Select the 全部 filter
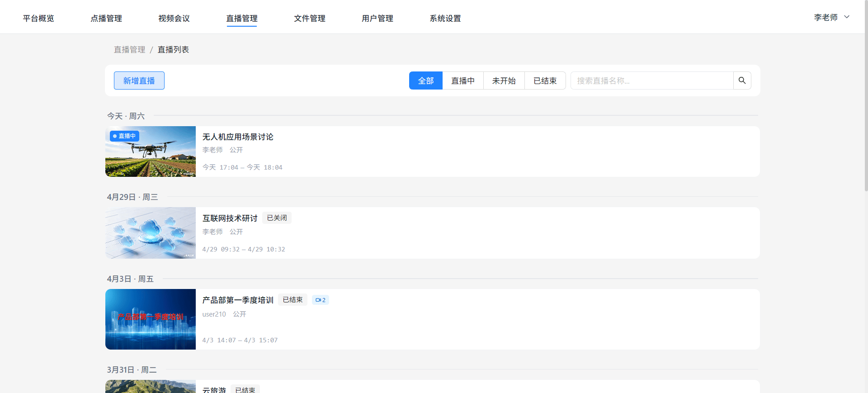 426,80
